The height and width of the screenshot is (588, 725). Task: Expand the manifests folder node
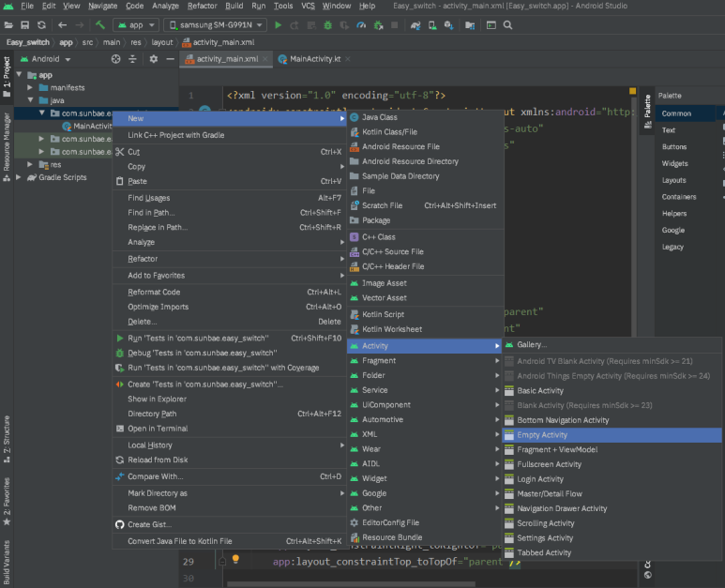tap(30, 87)
